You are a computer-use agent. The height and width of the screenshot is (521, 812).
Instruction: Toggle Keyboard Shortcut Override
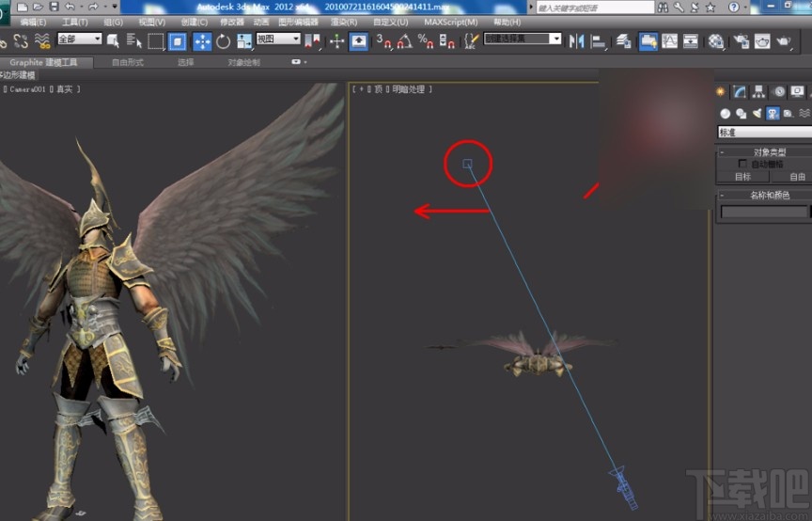(358, 41)
